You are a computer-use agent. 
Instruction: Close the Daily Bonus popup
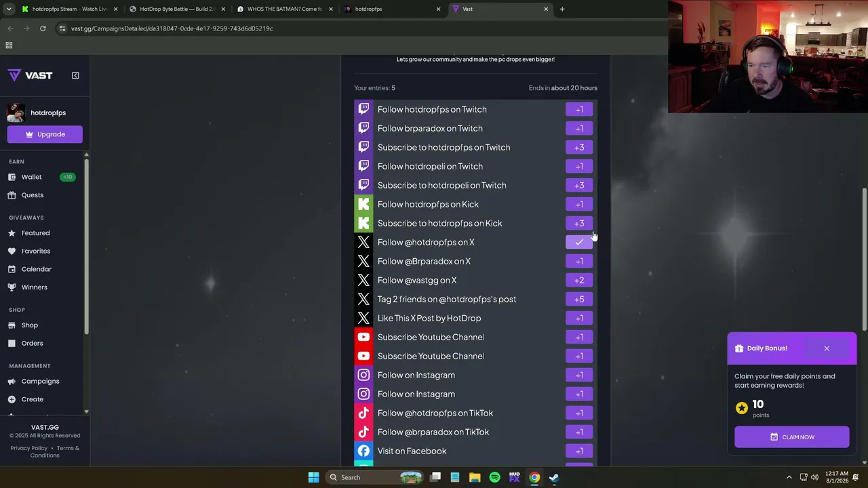pyautogui.click(x=827, y=348)
